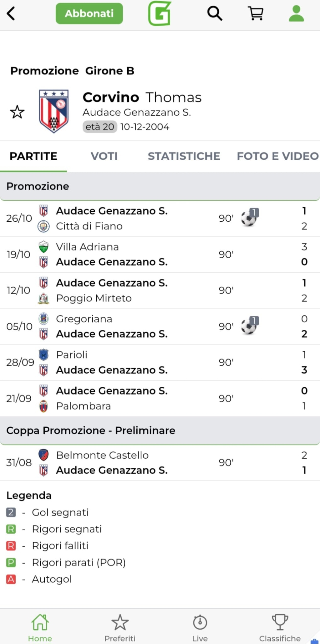This screenshot has width=320, height=644.
Task: Open the search magnifier icon
Action: pyautogui.click(x=215, y=14)
